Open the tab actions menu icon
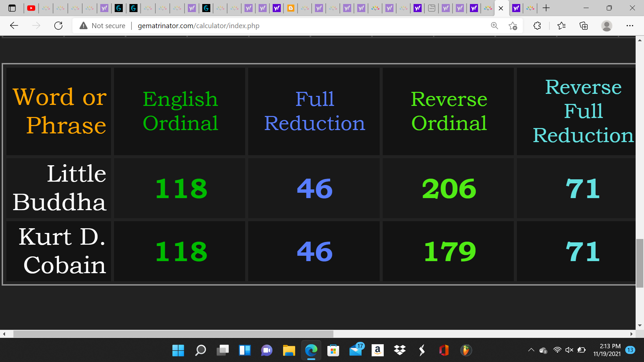 pos(12,8)
